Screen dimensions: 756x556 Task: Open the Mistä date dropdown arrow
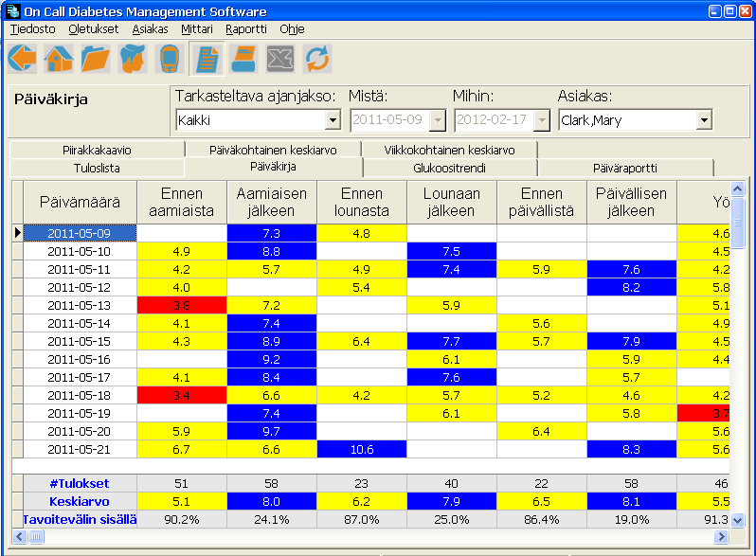coord(438,120)
